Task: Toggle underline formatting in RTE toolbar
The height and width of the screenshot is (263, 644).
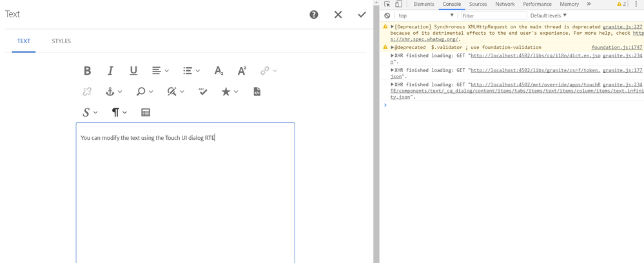Action: [133, 71]
